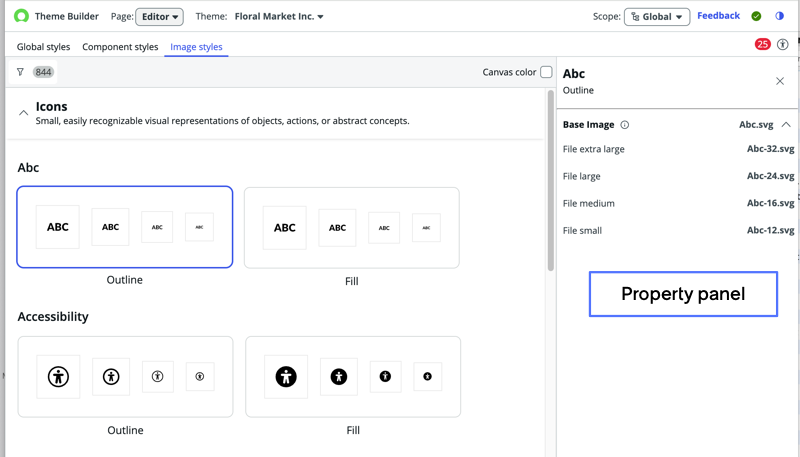Viewport: 800px width, 457px height.
Task: Click the Abc-16.svg file value
Action: [x=770, y=203]
